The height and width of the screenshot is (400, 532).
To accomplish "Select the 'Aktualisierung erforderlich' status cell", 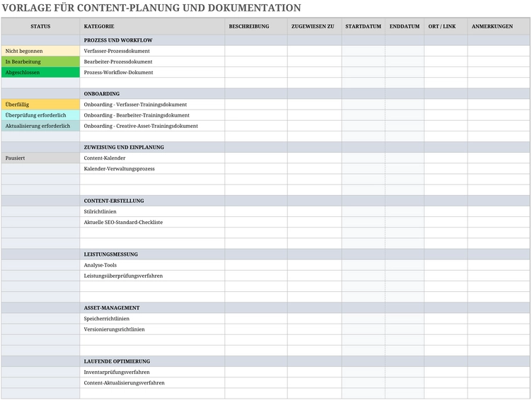I will [40, 126].
